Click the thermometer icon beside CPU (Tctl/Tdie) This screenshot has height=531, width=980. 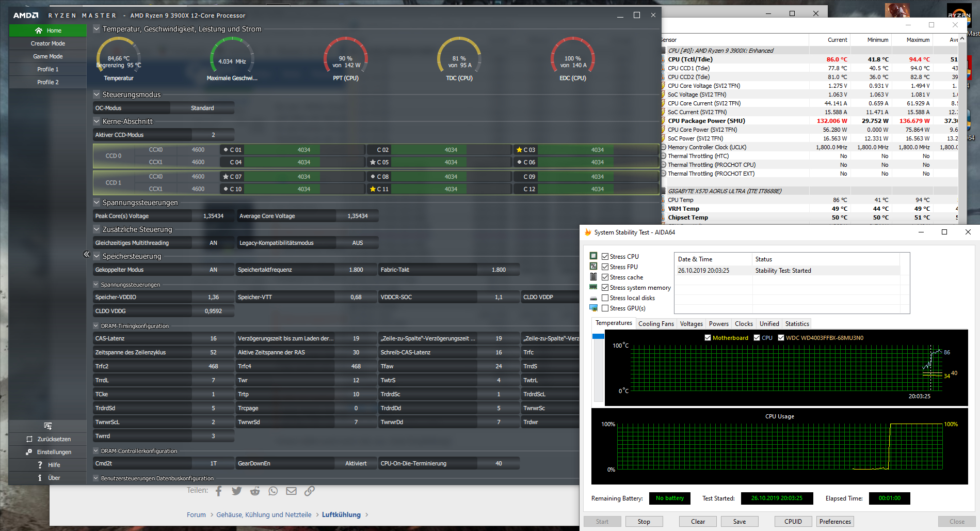pos(663,59)
